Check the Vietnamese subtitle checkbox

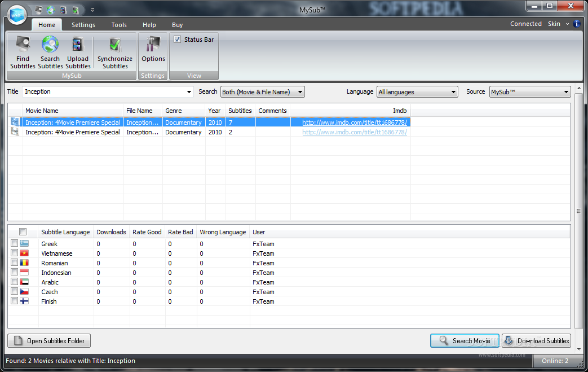14,253
